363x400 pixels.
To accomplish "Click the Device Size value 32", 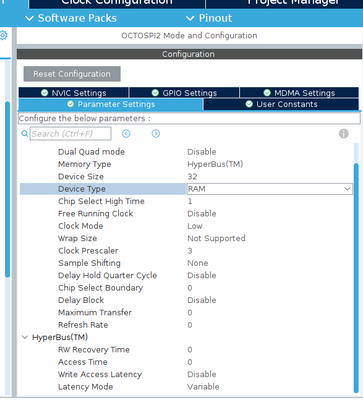I will click(192, 177).
